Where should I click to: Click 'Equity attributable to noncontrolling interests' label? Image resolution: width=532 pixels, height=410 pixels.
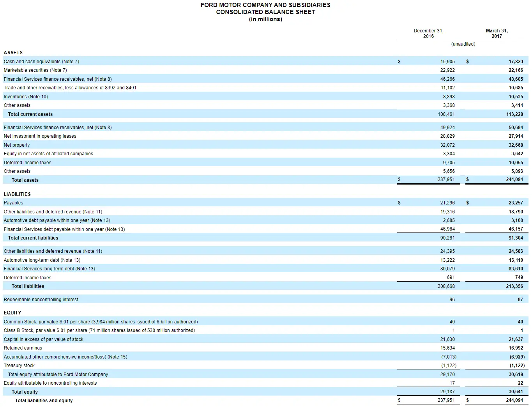[x=50, y=383]
